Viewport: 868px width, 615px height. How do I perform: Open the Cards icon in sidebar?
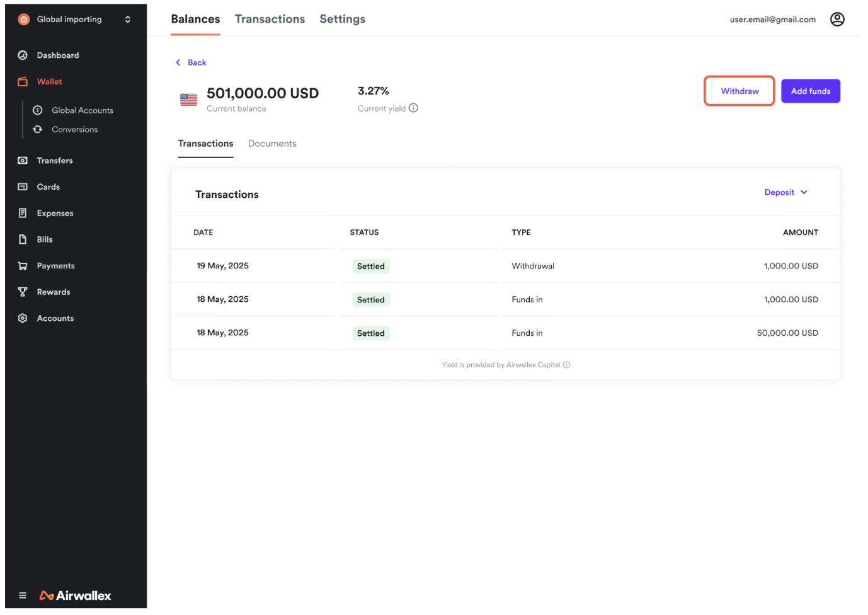tap(23, 187)
